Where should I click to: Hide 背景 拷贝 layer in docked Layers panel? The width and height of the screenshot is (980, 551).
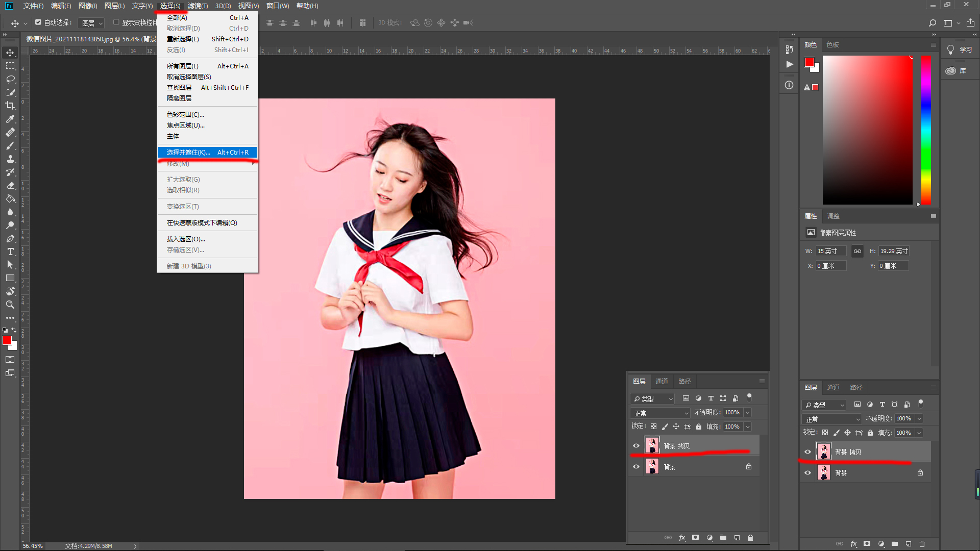click(x=807, y=452)
